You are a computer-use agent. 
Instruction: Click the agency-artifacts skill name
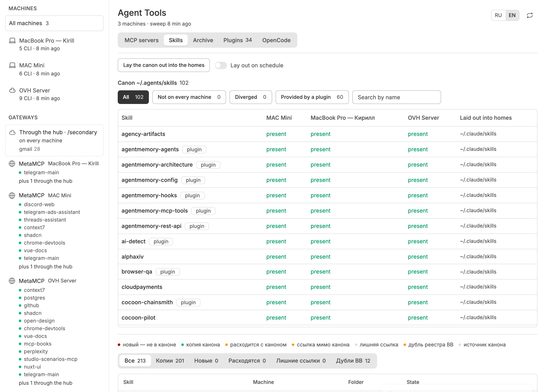tap(143, 134)
